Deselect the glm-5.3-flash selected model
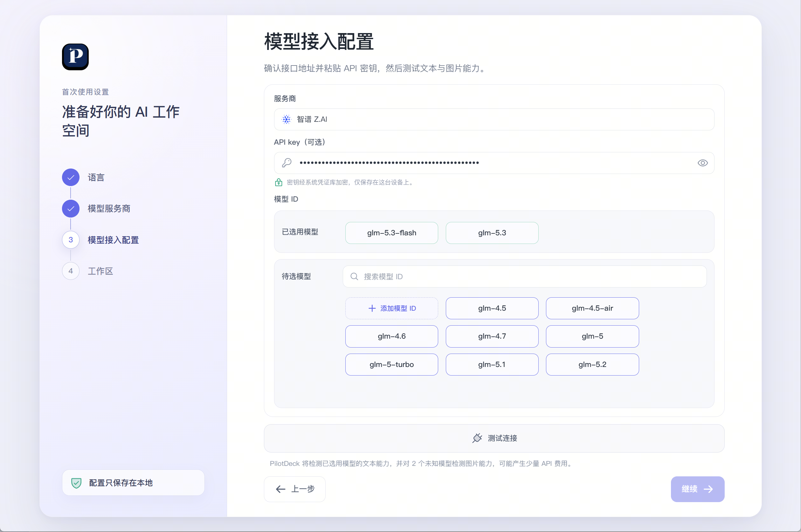The height and width of the screenshot is (532, 801). click(x=391, y=233)
